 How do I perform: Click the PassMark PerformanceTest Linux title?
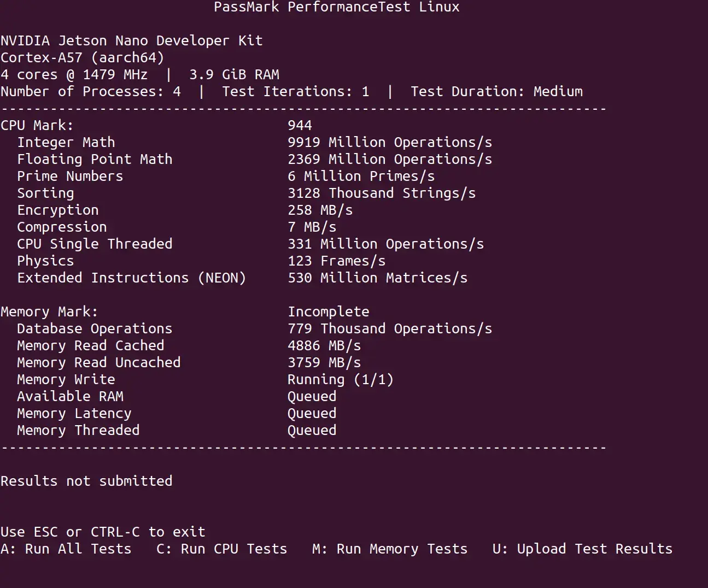click(x=336, y=7)
